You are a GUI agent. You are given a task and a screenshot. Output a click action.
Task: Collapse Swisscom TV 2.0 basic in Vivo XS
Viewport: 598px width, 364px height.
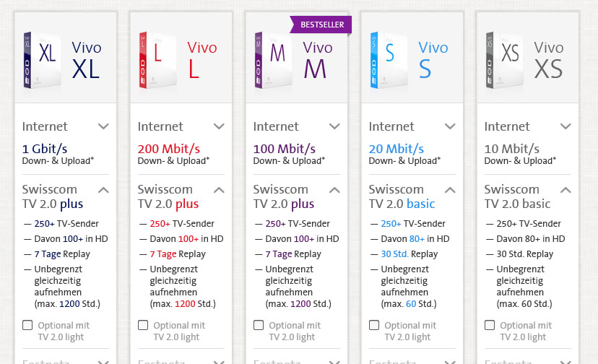point(565,190)
